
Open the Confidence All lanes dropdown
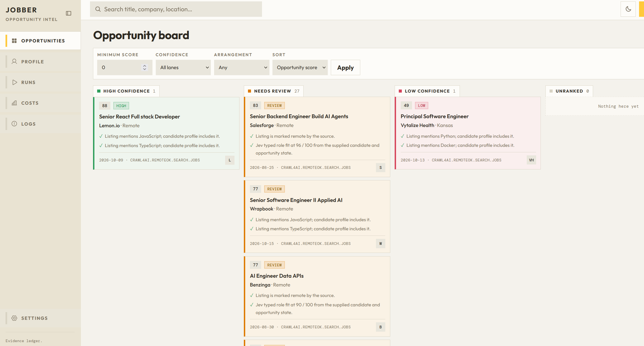pos(183,67)
